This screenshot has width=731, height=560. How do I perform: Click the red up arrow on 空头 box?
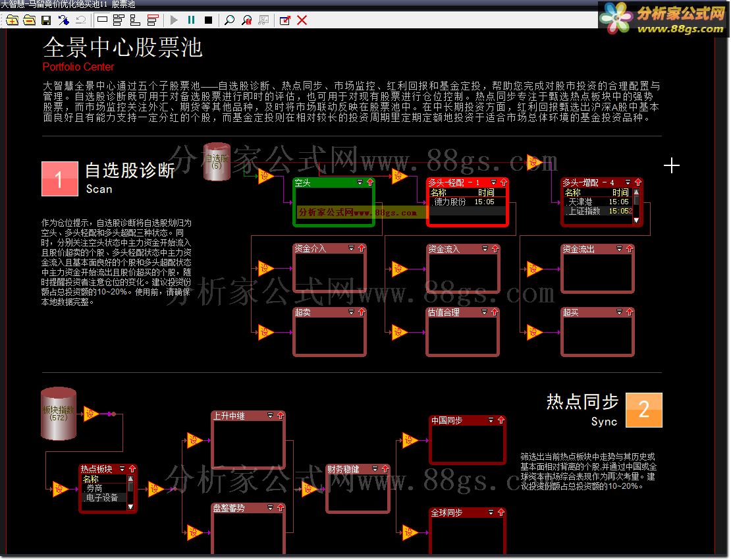370,182
